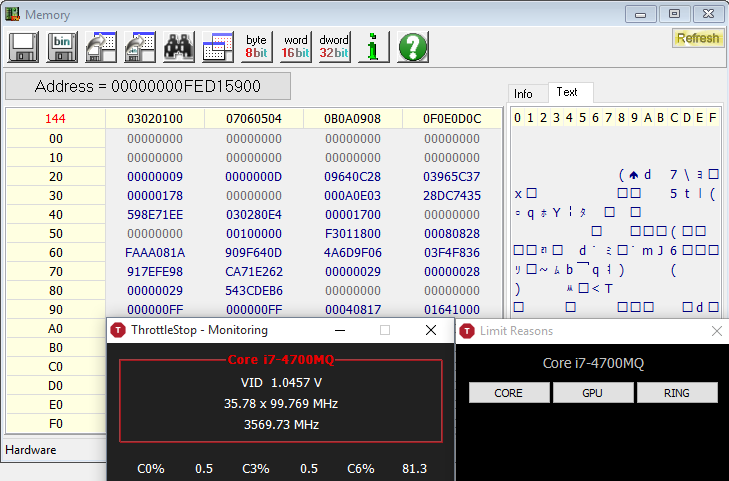Image resolution: width=729 pixels, height=481 pixels.
Task: Switch to the Info tab
Action: tap(523, 93)
